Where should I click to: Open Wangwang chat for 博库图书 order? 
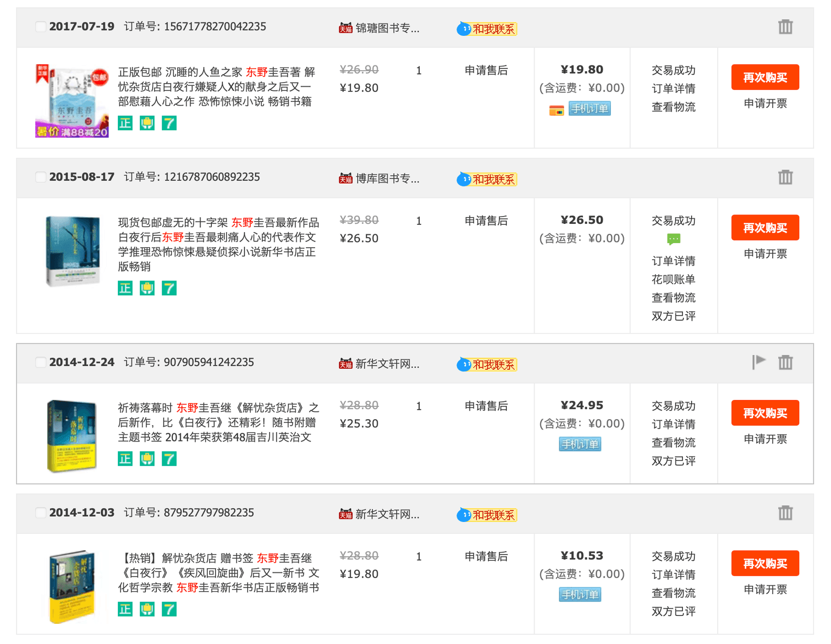(487, 179)
